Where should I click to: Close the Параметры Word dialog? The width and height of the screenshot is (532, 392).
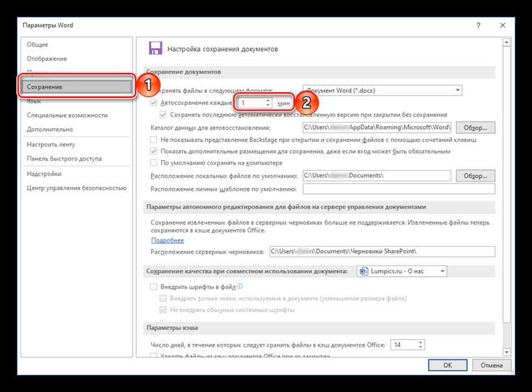[502, 26]
